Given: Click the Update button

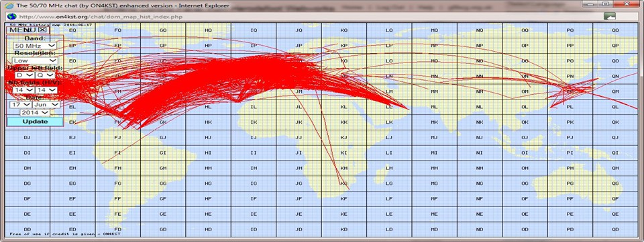Looking at the screenshot, I should point(35,122).
